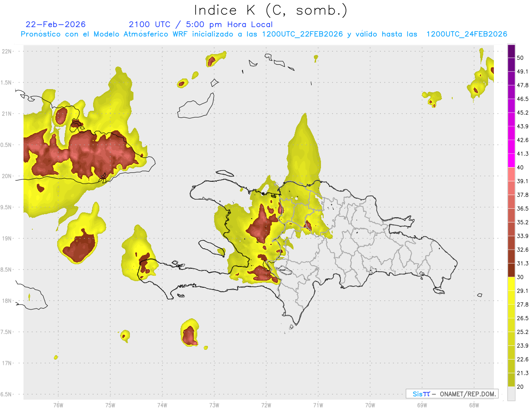Click the colorbar value label 20

[x=520, y=386]
